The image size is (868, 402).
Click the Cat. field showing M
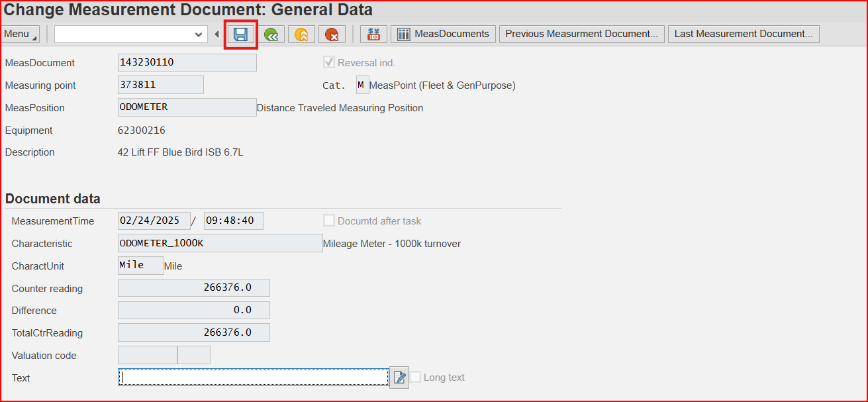tap(362, 85)
